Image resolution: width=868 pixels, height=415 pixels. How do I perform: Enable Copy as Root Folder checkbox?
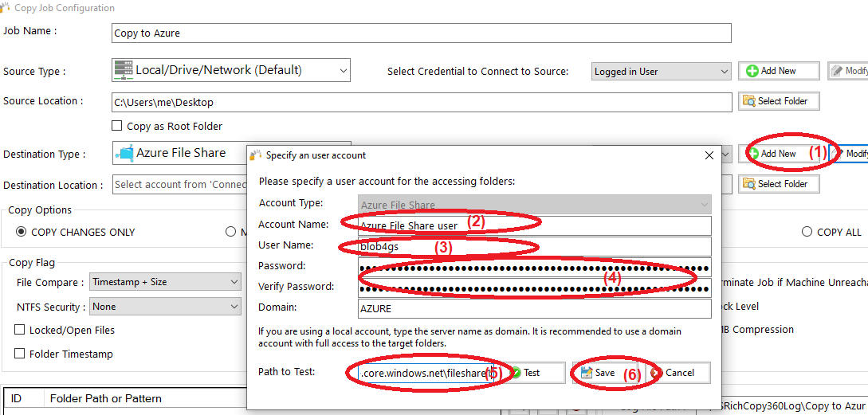117,126
